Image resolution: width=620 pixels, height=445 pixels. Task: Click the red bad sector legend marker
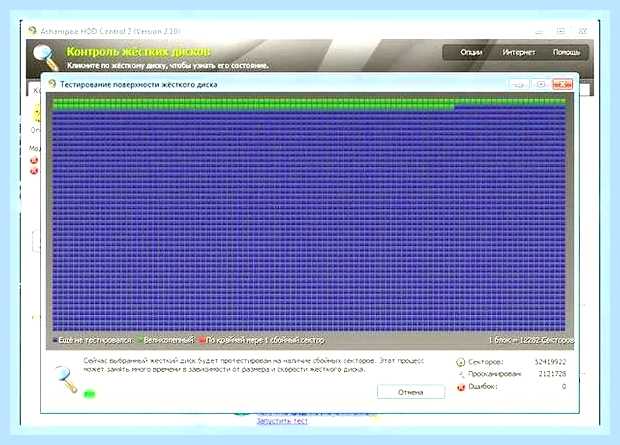tap(202, 340)
